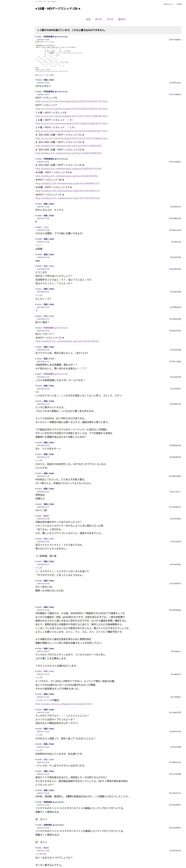
Task: Open the ▼ menu of post 0033
Action: (36, 710)
